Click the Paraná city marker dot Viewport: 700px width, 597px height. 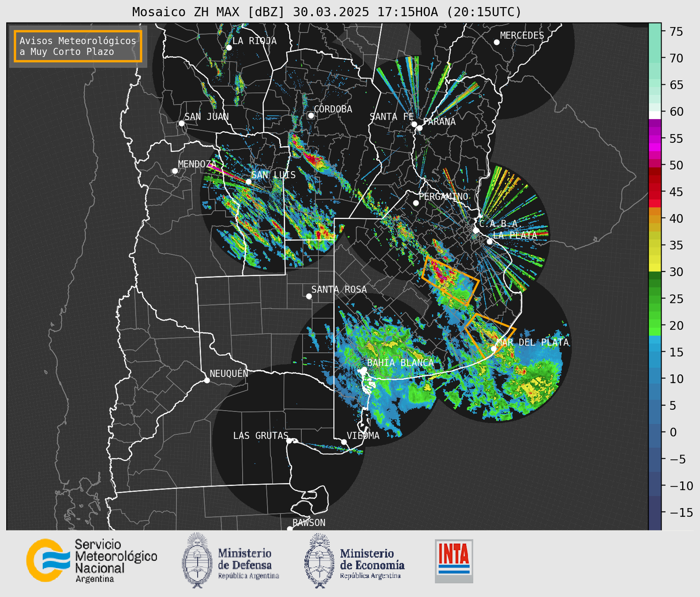pos(420,128)
